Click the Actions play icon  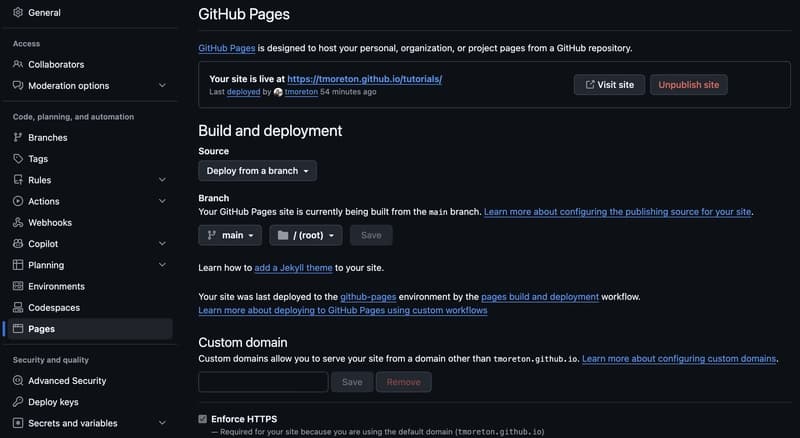[x=18, y=201]
